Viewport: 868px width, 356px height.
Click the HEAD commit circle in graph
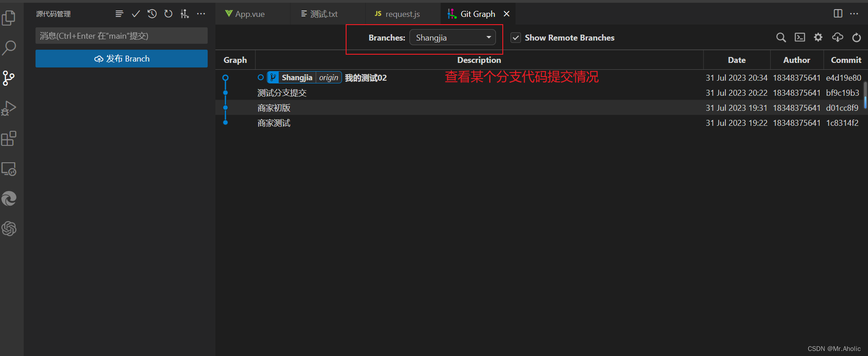click(225, 78)
